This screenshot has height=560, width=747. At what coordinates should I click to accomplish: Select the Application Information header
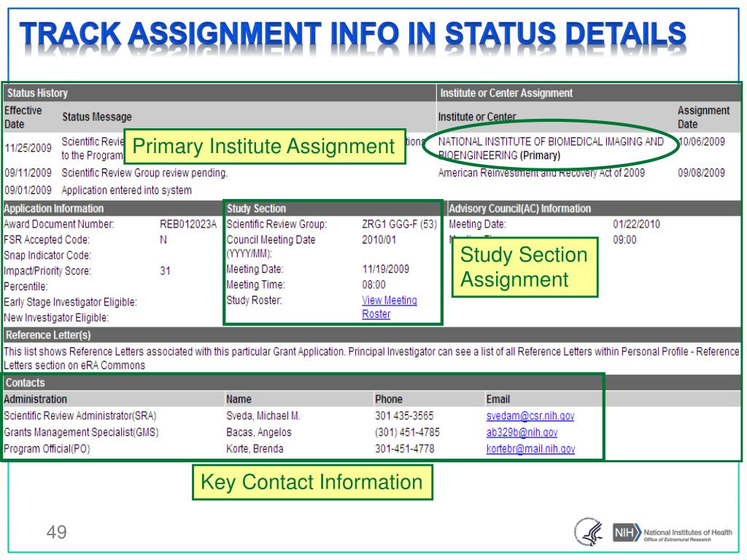point(112,209)
